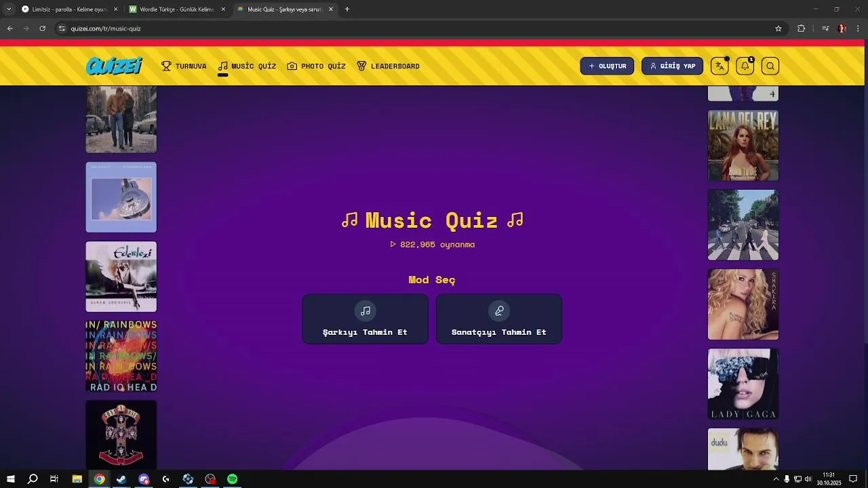868x488 pixels.
Task: Open the taskbar clock showing 11:31
Action: [x=829, y=479]
